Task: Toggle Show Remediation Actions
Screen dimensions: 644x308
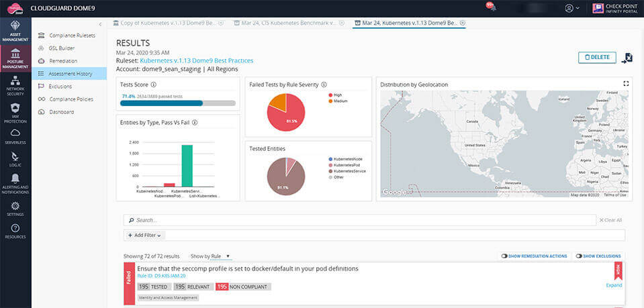Action: coord(534,256)
